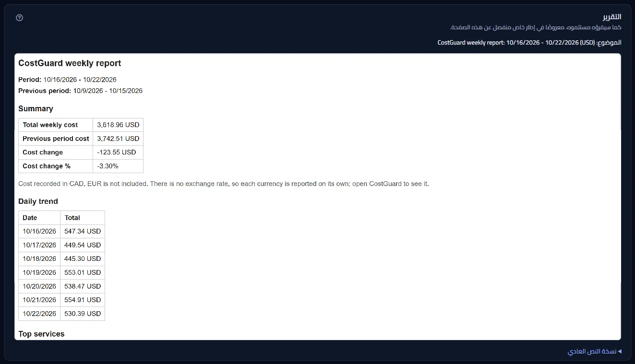Click the Total weekly cost label cell
The image size is (635, 364).
tap(56, 125)
